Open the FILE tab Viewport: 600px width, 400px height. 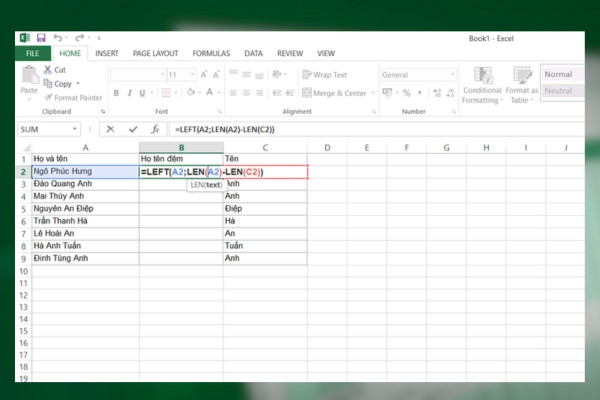pyautogui.click(x=33, y=53)
